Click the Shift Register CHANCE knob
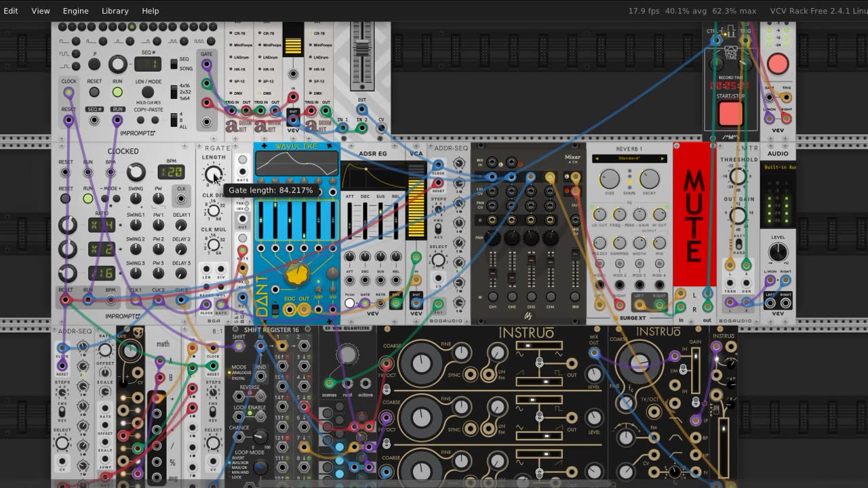This screenshot has width=868, height=488. [260, 439]
